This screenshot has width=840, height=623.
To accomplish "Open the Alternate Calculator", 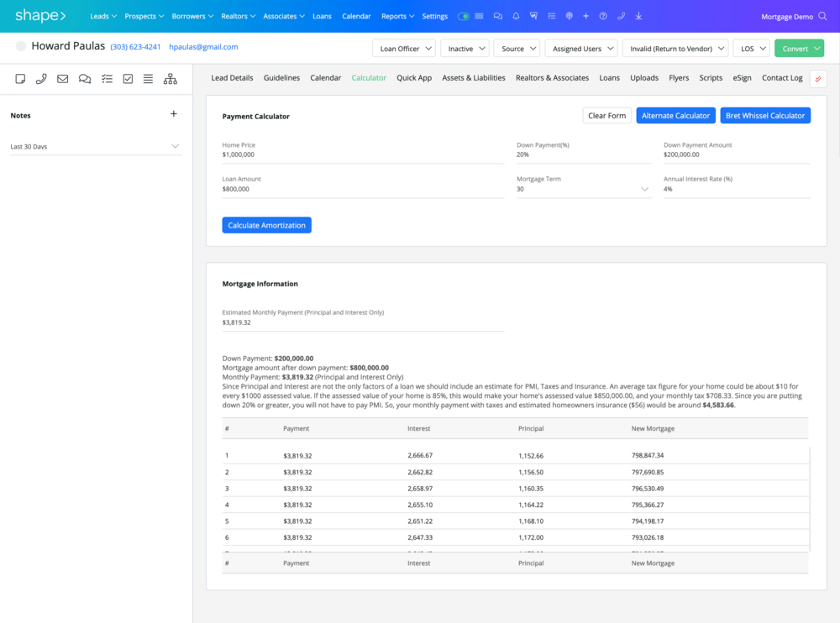I will click(675, 115).
